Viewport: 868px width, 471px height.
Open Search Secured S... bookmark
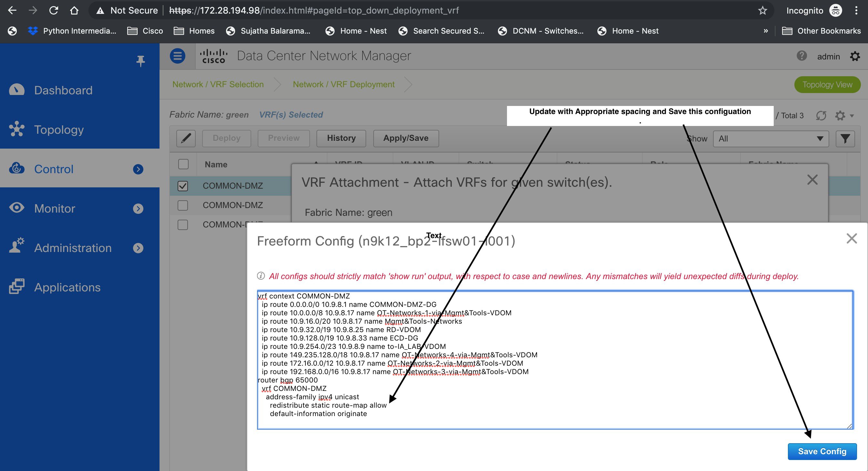441,31
